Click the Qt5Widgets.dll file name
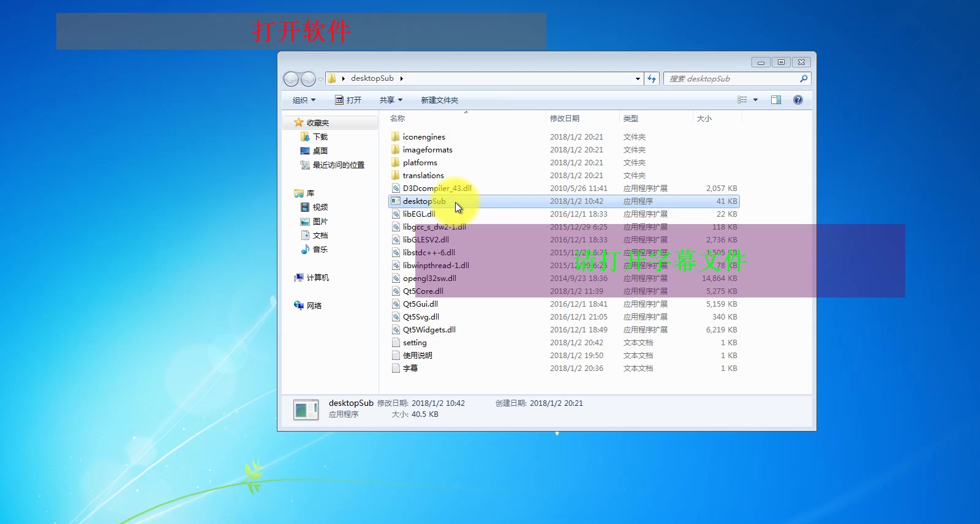 pyautogui.click(x=429, y=329)
